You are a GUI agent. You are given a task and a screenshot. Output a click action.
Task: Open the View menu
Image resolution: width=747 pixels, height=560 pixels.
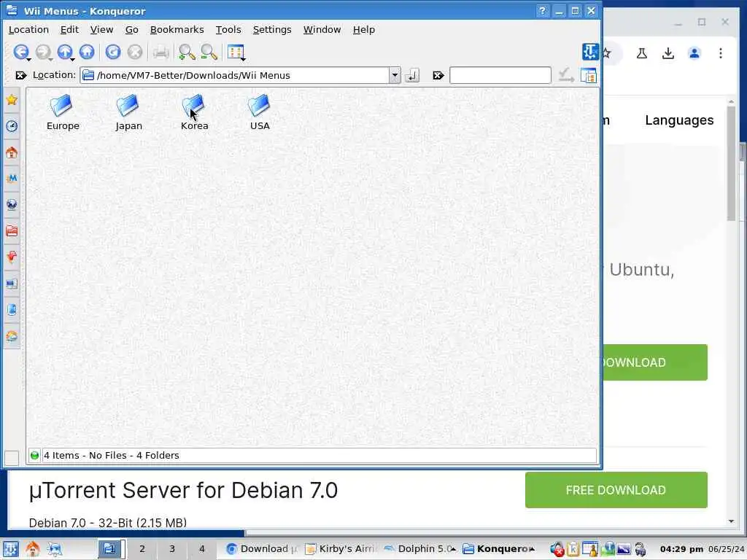(101, 29)
